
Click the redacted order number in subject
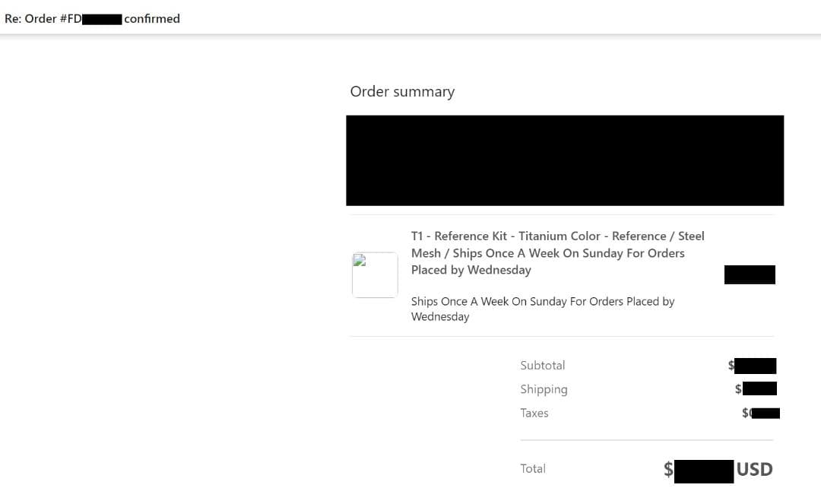(x=102, y=19)
